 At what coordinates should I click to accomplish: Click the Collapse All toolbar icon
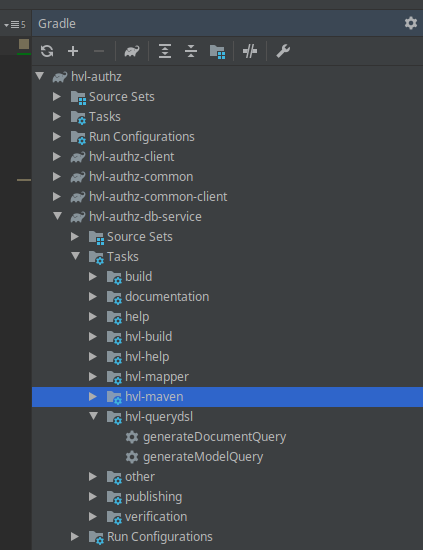[191, 51]
